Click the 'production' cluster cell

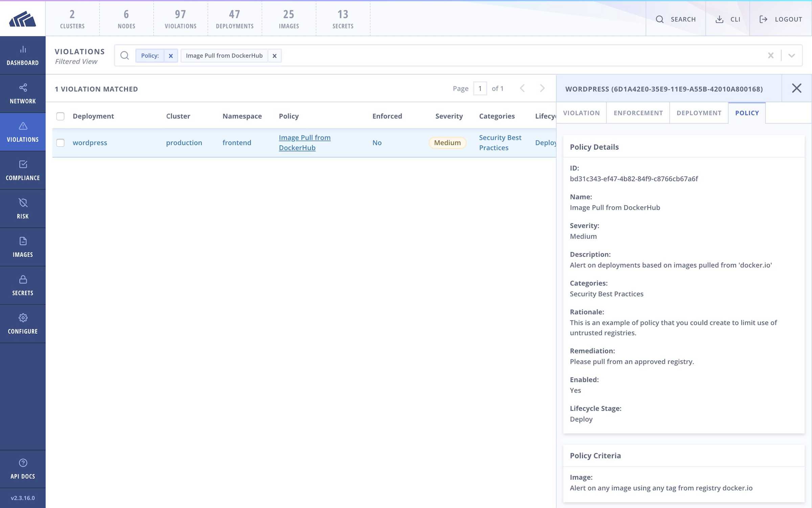pyautogui.click(x=184, y=143)
